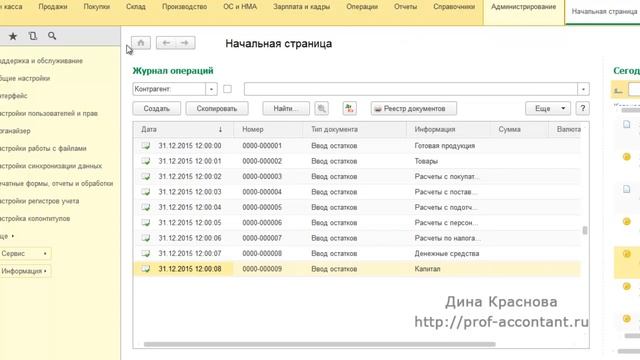Image resolution: width=640 pixels, height=360 pixels.
Task: Click the Найти... button
Action: (x=286, y=109)
